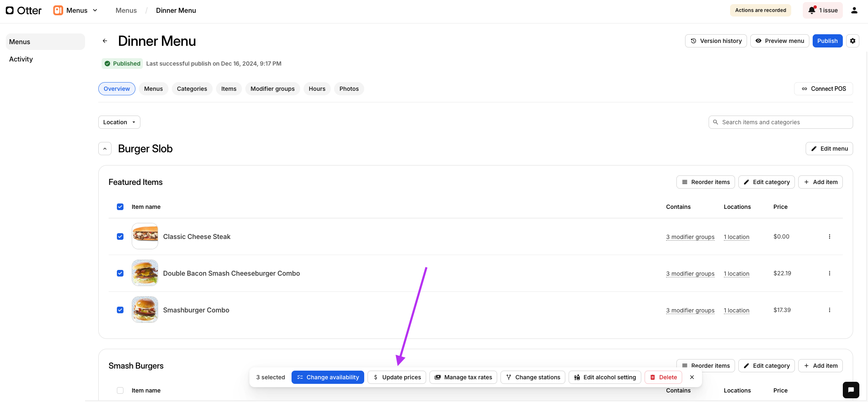Image resolution: width=868 pixels, height=402 pixels.
Task: Click Classic Cheese Steak item name
Action: (x=197, y=236)
